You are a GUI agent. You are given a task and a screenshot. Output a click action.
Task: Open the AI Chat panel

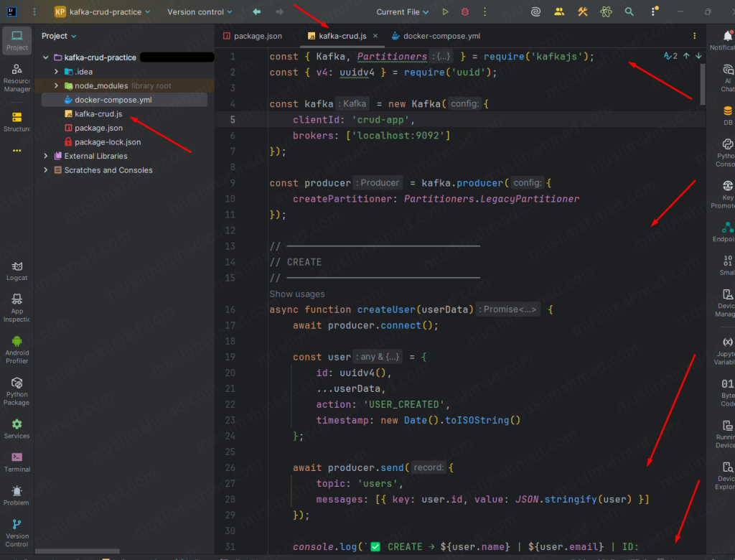(x=727, y=78)
